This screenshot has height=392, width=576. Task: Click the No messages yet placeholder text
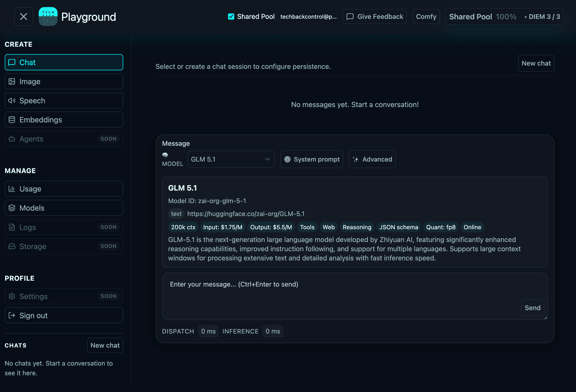[x=355, y=105]
